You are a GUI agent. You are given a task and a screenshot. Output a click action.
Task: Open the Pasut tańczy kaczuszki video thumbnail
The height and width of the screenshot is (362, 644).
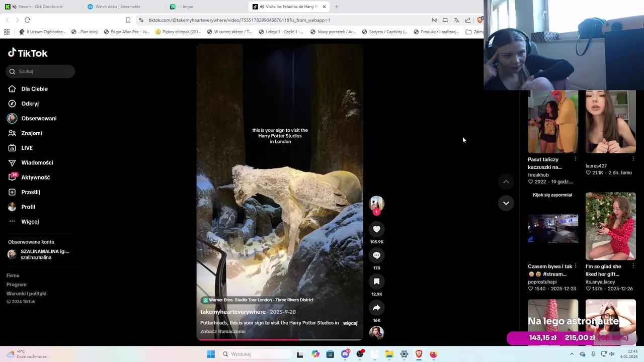coord(553,122)
